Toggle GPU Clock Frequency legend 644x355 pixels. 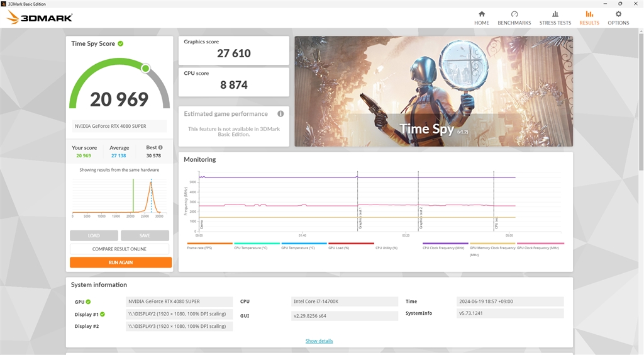click(540, 245)
